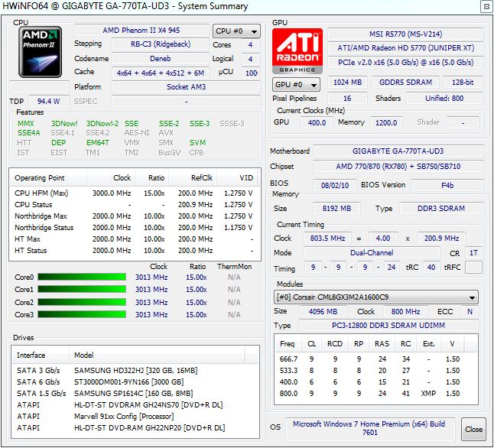This screenshot has width=494, height=448.
Task: Click the AMD Phenom II X4 945 field
Action: click(141, 31)
